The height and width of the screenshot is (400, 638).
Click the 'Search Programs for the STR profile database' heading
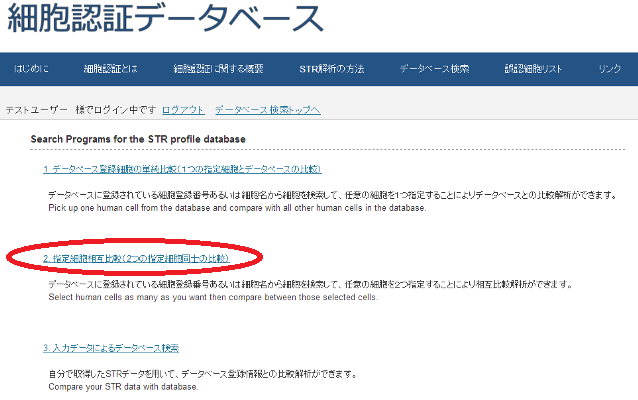click(x=138, y=138)
